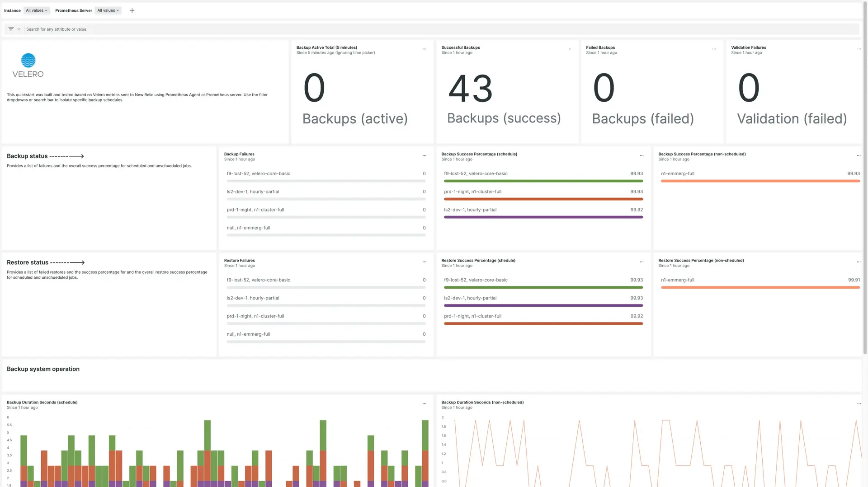Image resolution: width=868 pixels, height=487 pixels.
Task: Click green f9-lost-52 backup success bar
Action: [543, 181]
